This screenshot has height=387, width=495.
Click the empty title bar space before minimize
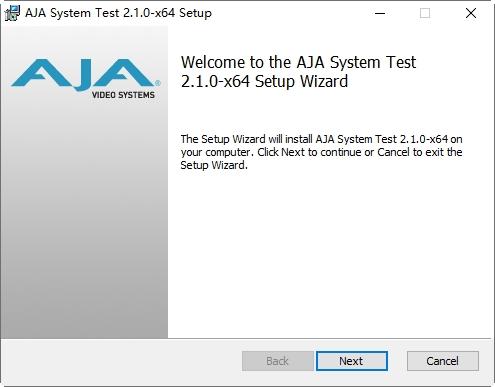[x=290, y=13]
